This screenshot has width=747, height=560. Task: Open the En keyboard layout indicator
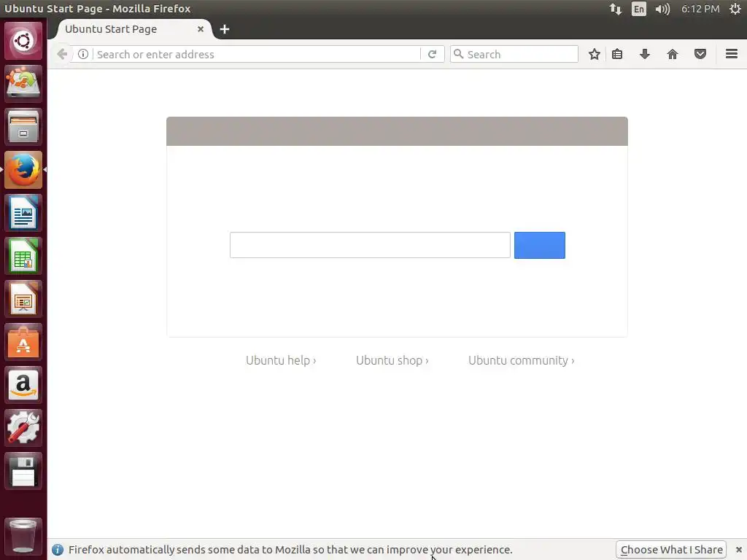click(x=639, y=9)
